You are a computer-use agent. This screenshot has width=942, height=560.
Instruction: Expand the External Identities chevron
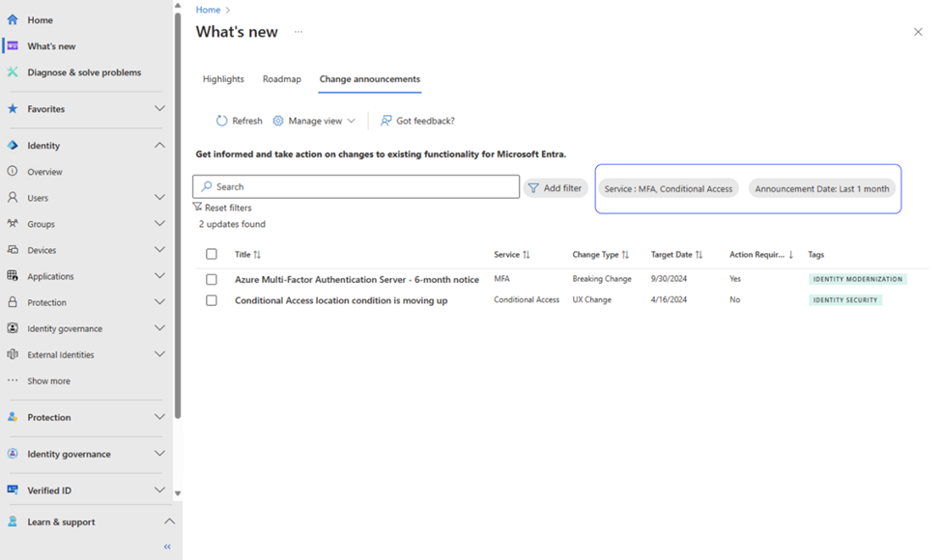(x=159, y=354)
